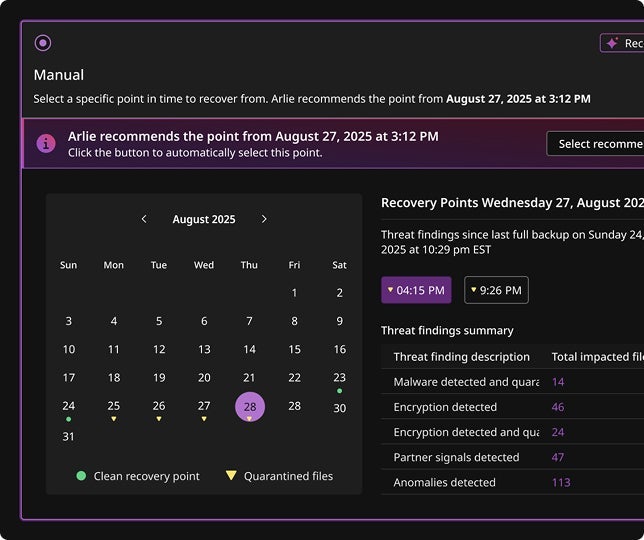644x540 pixels.
Task: Select the 04:15 PM recovery point
Action: [416, 290]
